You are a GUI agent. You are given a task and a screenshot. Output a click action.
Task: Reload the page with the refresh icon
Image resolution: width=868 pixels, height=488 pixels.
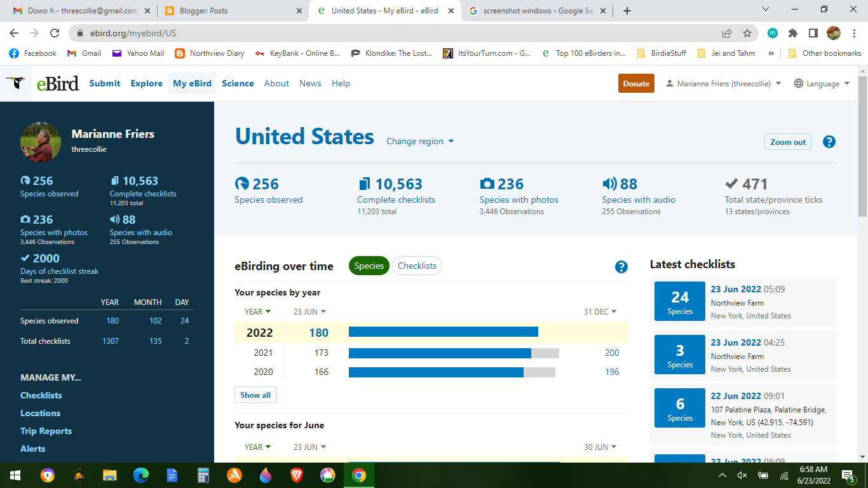[55, 33]
